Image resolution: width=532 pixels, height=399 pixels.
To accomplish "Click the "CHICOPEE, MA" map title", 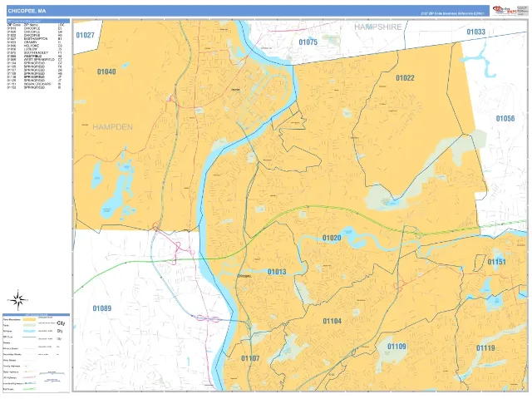I will (x=27, y=11).
